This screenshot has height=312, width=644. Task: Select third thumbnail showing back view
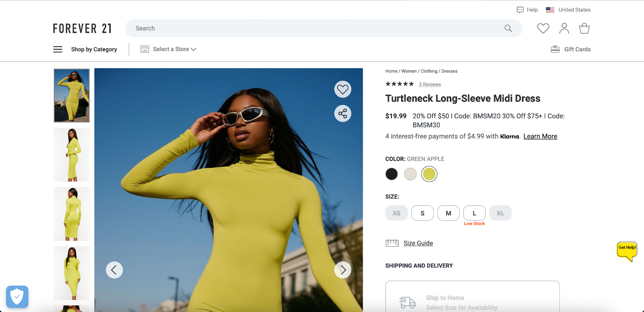[x=72, y=214]
